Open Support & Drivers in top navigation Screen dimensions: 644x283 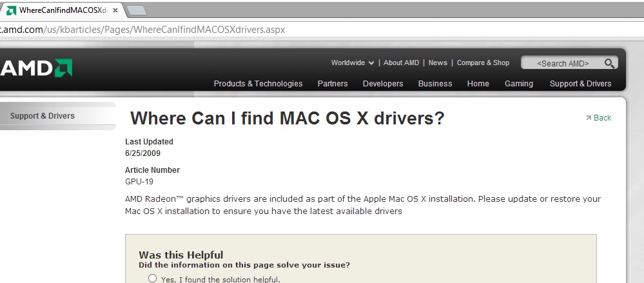580,84
